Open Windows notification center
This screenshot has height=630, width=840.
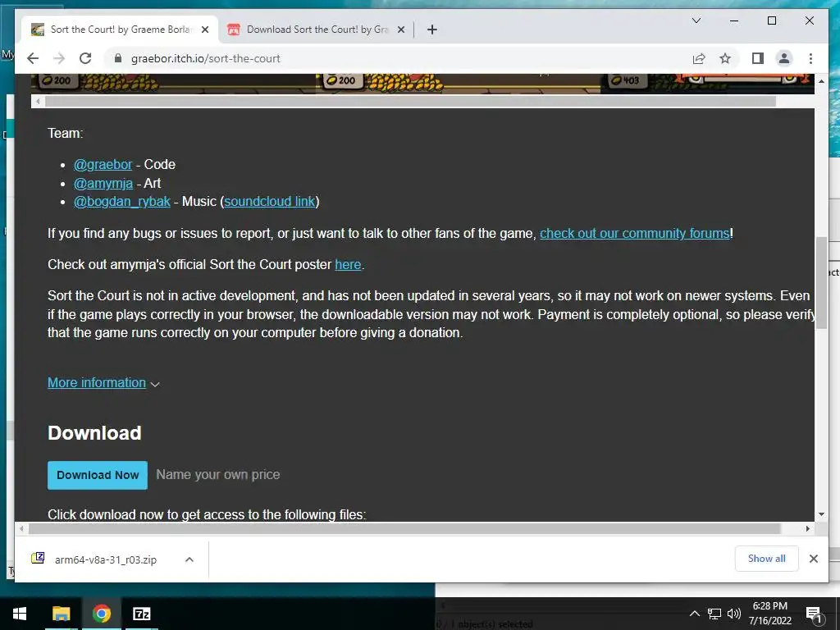click(813, 614)
